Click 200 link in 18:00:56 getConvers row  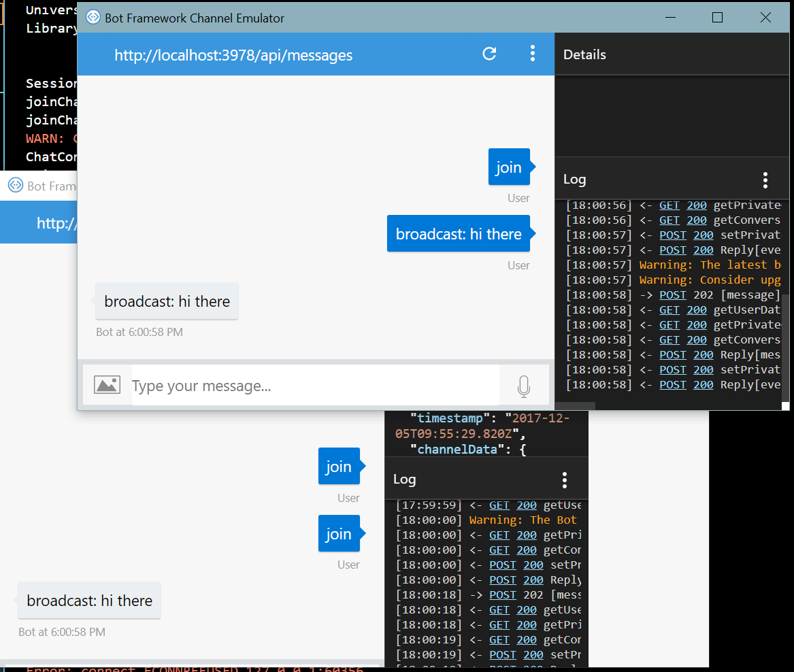pos(696,220)
